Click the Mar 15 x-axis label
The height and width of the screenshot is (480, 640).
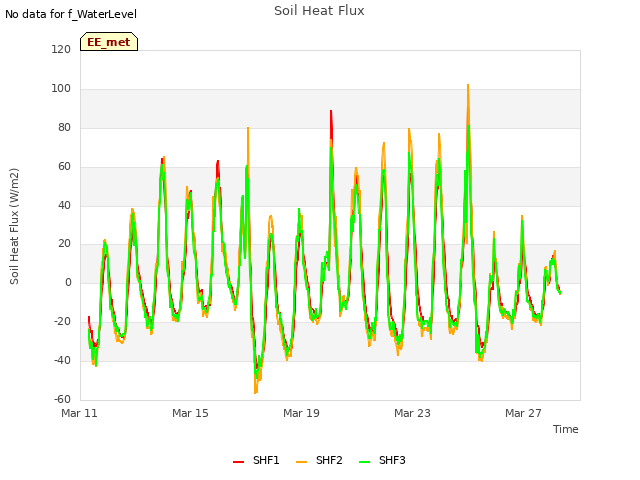(x=190, y=413)
